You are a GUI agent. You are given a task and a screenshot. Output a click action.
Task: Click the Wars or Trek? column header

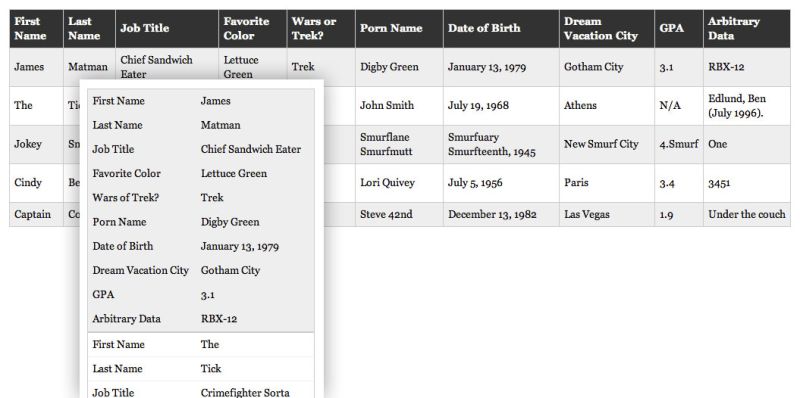point(321,29)
